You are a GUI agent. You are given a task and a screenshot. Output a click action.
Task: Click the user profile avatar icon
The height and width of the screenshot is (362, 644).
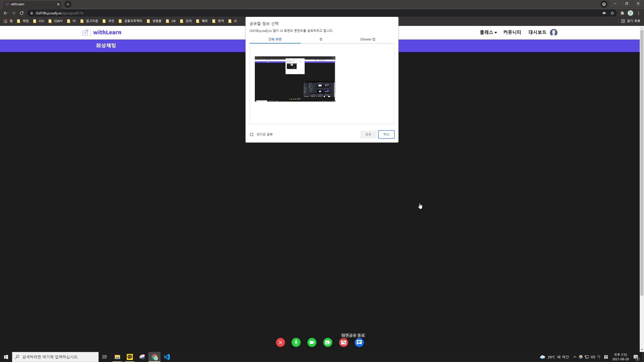553,33
